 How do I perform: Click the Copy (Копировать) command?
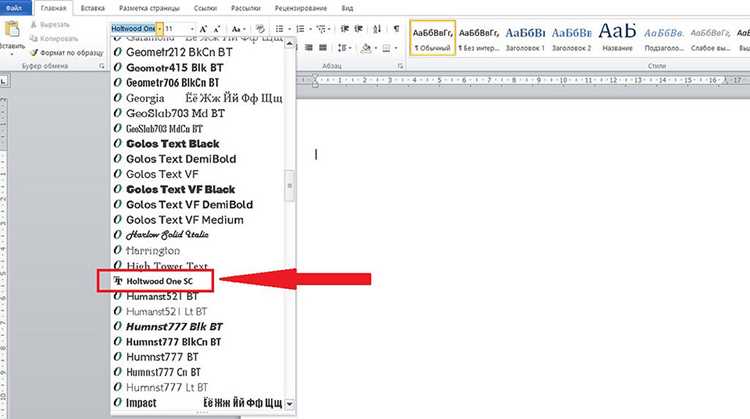click(x=53, y=38)
